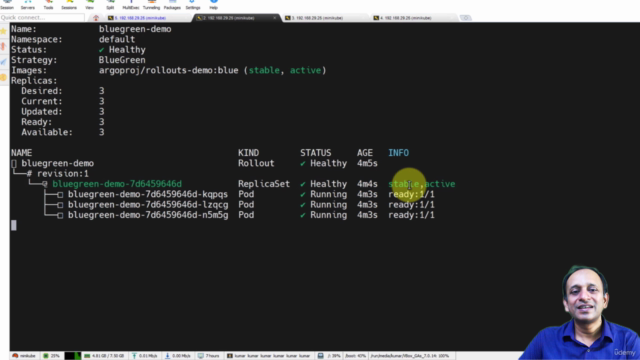
Task: Click the revision:1 tree row
Action: pyautogui.click(x=62, y=173)
